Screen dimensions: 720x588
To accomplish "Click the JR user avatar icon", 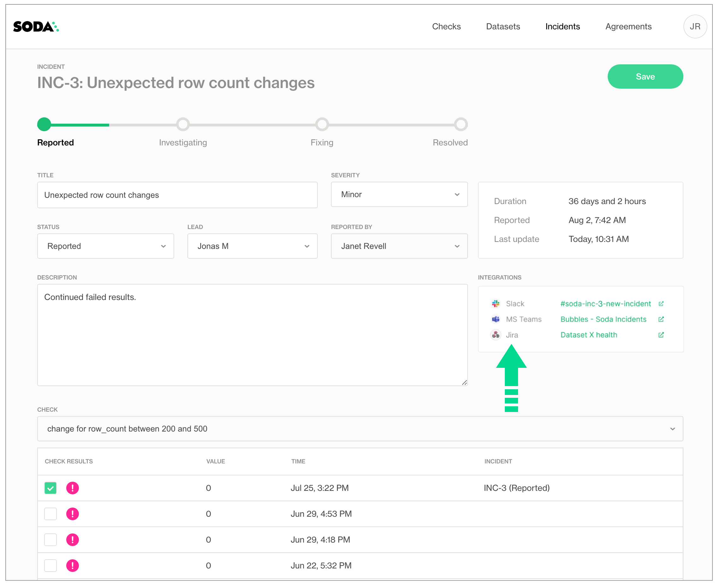I will click(x=695, y=26).
